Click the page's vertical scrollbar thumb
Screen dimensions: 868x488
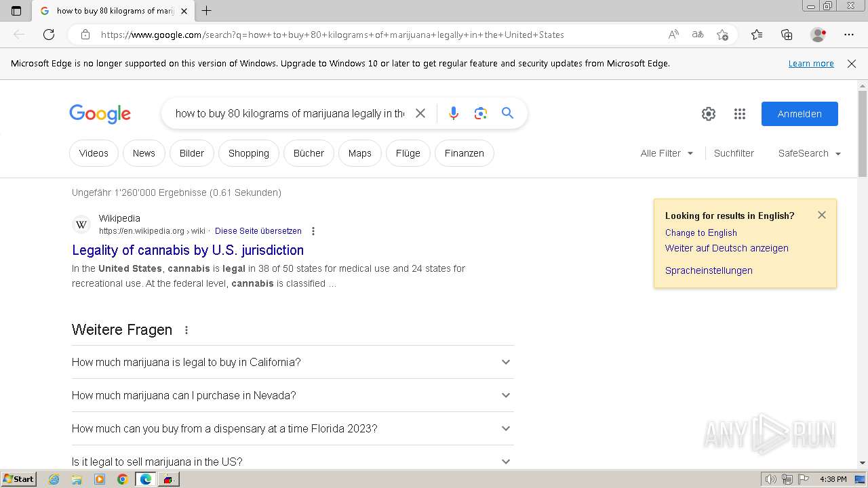tap(863, 134)
